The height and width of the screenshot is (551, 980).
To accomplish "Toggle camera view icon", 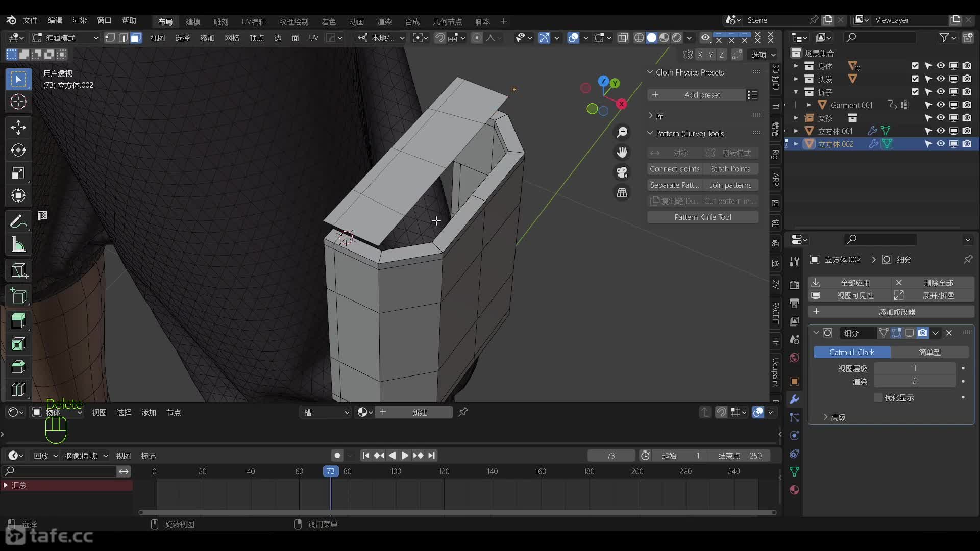I will point(622,172).
